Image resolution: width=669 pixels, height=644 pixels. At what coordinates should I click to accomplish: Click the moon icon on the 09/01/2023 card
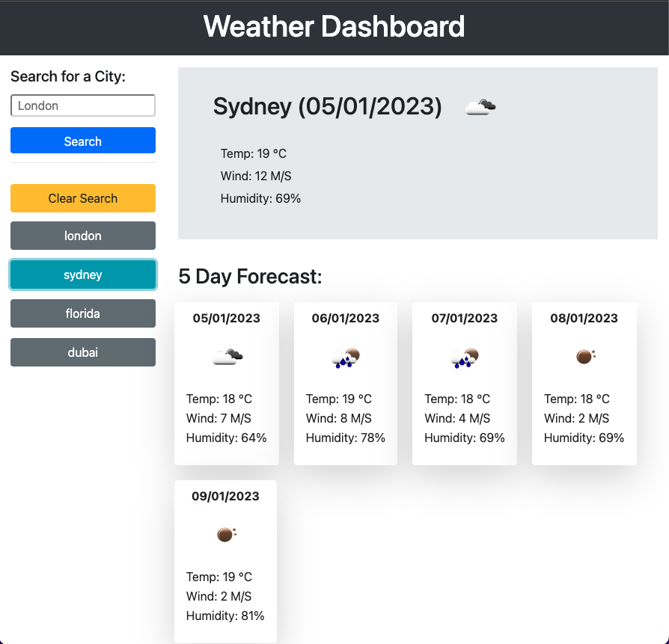[x=225, y=534]
